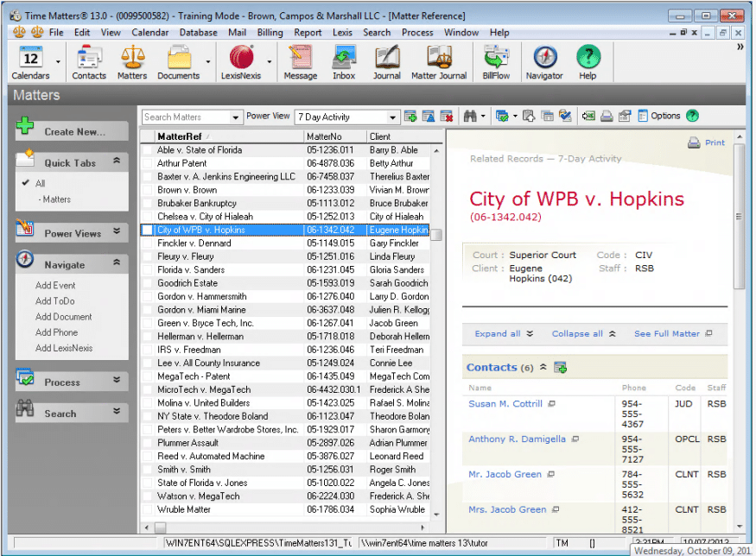The height and width of the screenshot is (556, 756).
Task: Open the dropdown arrow beside LexisNexis icon
Action: click(x=270, y=61)
